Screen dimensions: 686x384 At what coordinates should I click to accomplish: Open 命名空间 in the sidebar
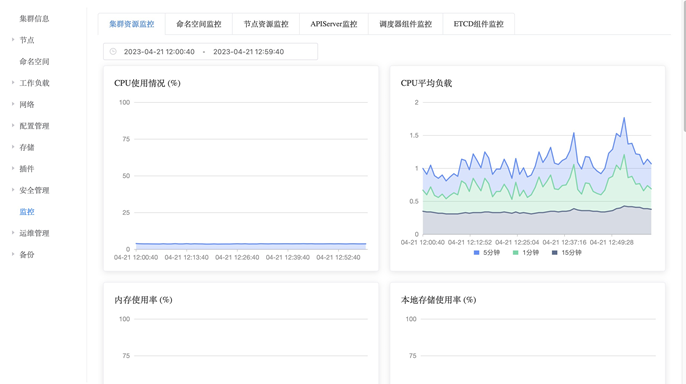click(34, 62)
